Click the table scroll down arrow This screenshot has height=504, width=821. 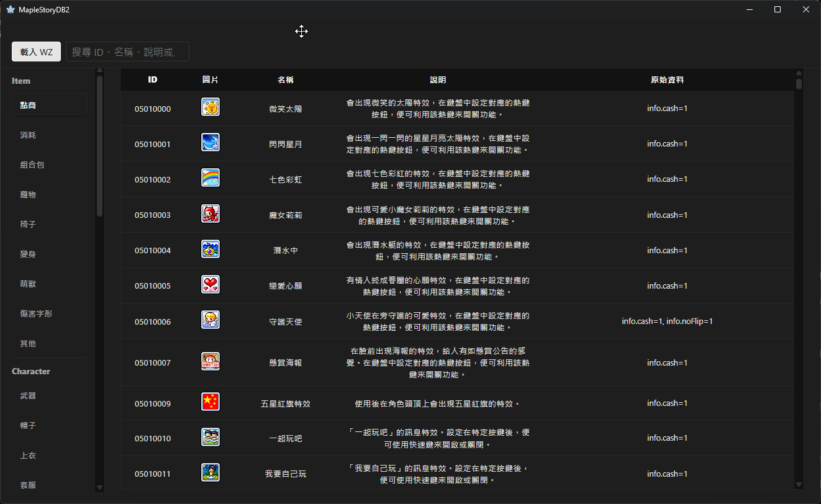click(x=799, y=484)
